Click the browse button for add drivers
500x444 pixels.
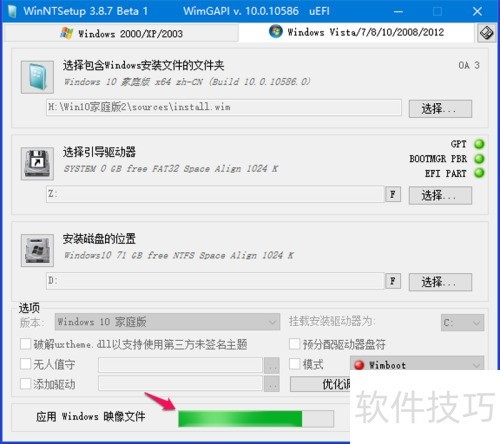click(272, 384)
